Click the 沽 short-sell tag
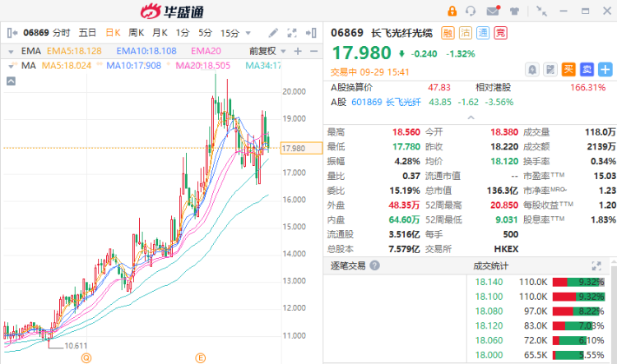This screenshot has width=617, height=364. pos(466,33)
